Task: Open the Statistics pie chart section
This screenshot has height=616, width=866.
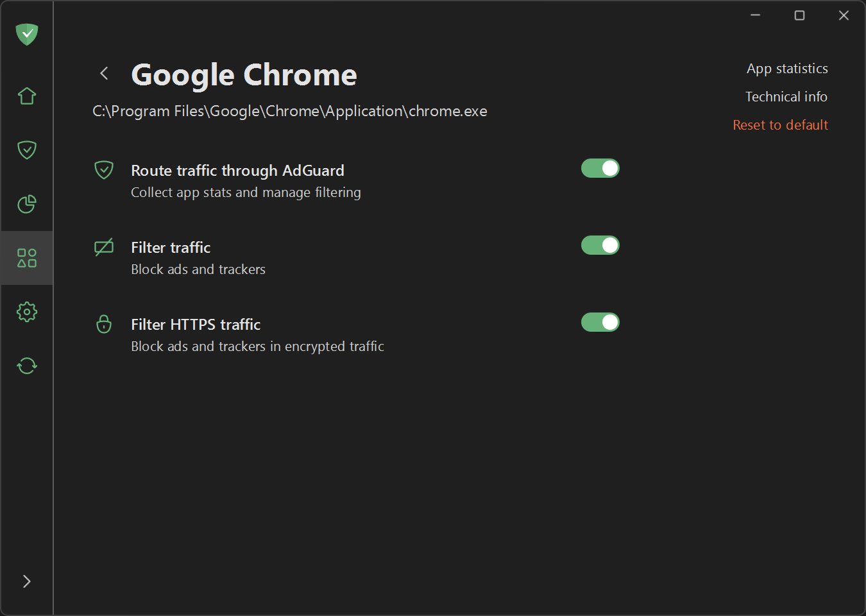Action: click(x=27, y=204)
